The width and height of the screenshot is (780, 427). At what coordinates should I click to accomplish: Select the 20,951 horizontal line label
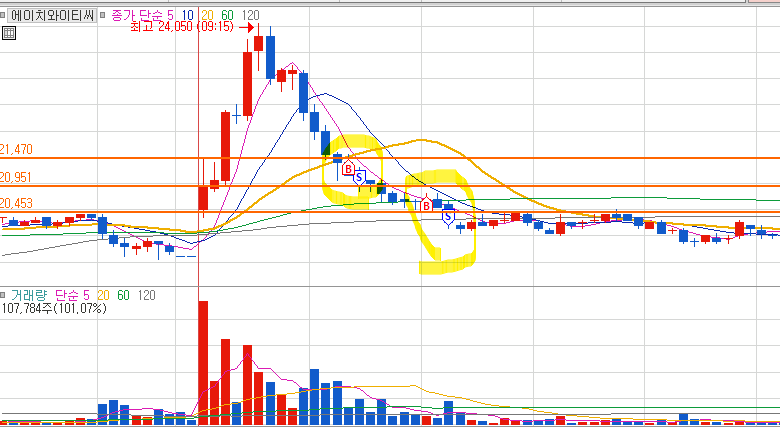pos(16,177)
